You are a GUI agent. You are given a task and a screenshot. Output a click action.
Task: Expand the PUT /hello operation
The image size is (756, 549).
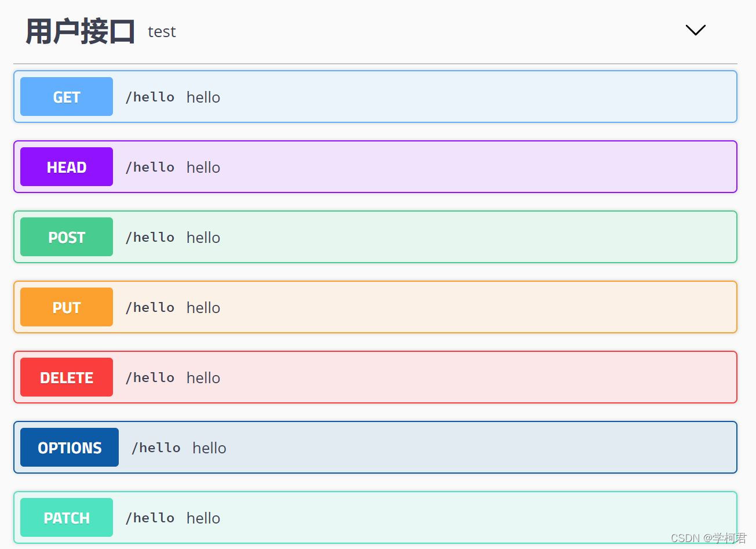tap(375, 307)
